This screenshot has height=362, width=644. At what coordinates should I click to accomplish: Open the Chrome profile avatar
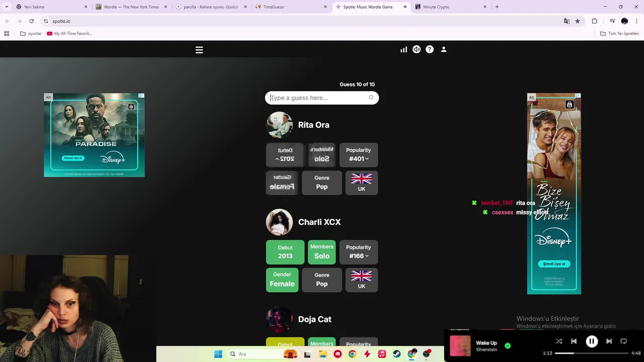pyautogui.click(x=624, y=21)
